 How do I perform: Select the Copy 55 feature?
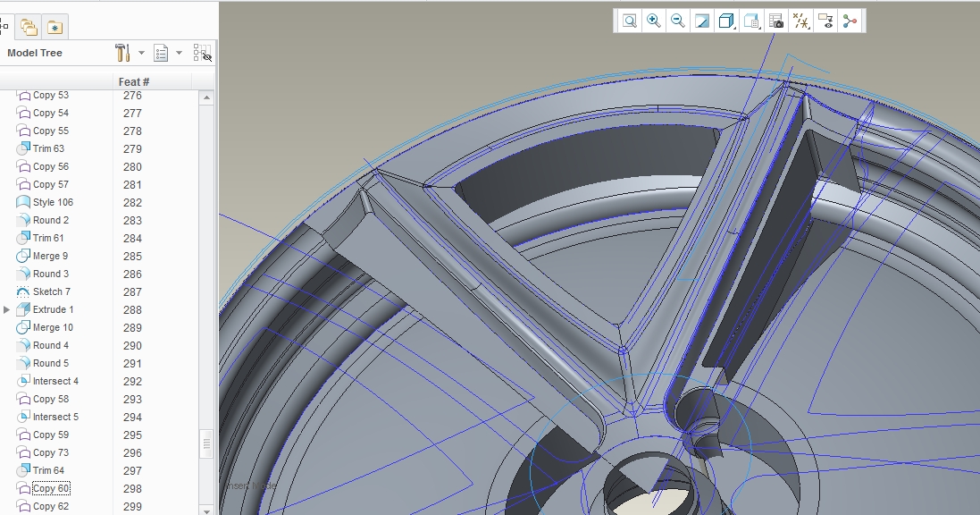point(51,131)
